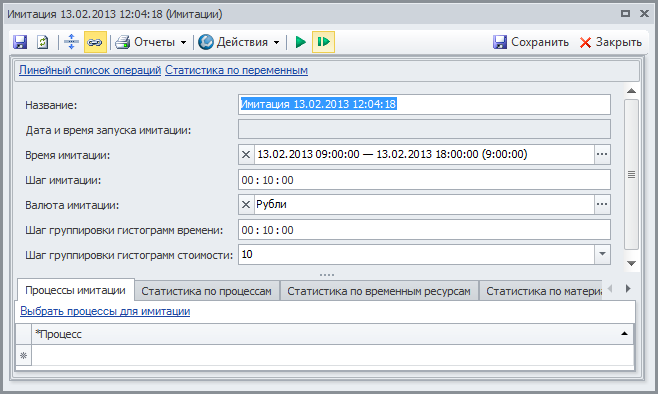The image size is (658, 394).
Task: Click Выбрать процессы для имитации link
Action: [x=105, y=311]
